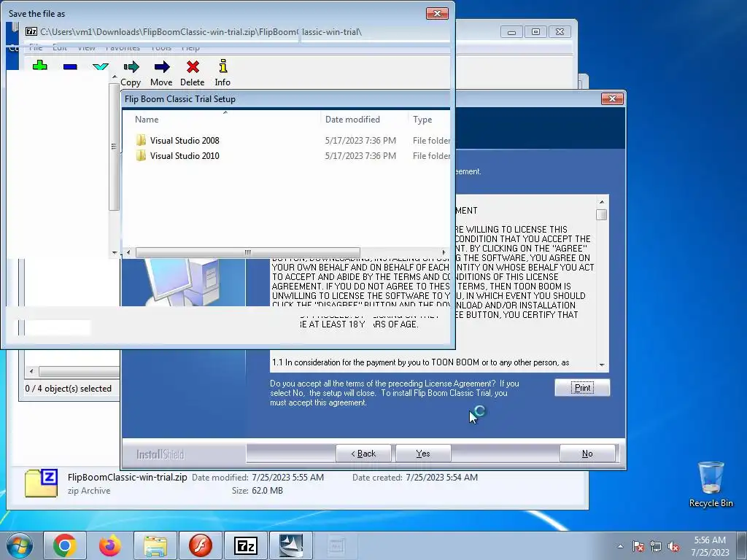Close the background 7-Zip window

click(560, 32)
